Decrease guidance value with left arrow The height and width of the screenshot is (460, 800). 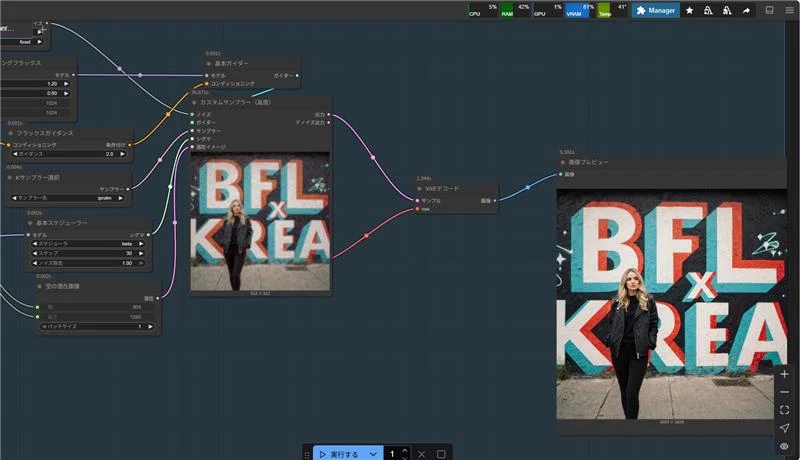click(15, 154)
